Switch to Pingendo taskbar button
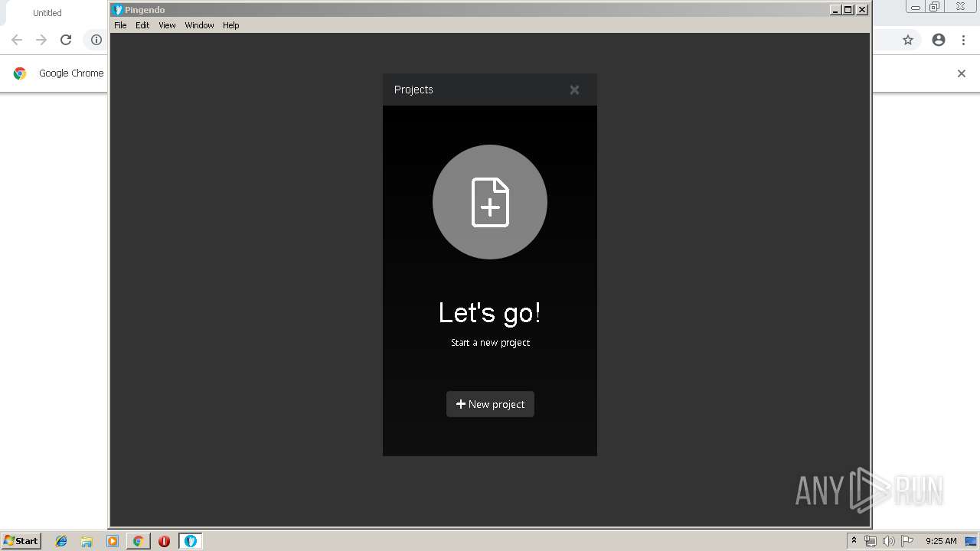The height and width of the screenshot is (551, 980). click(191, 541)
